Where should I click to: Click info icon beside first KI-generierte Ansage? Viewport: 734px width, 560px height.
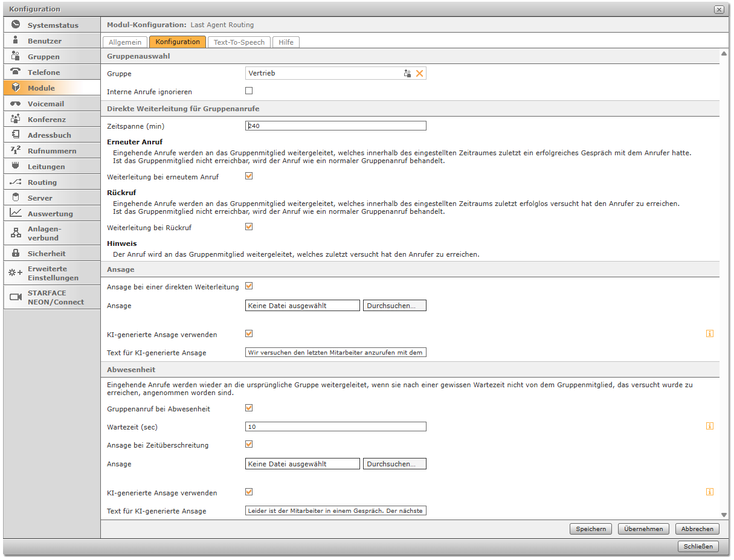point(710,333)
